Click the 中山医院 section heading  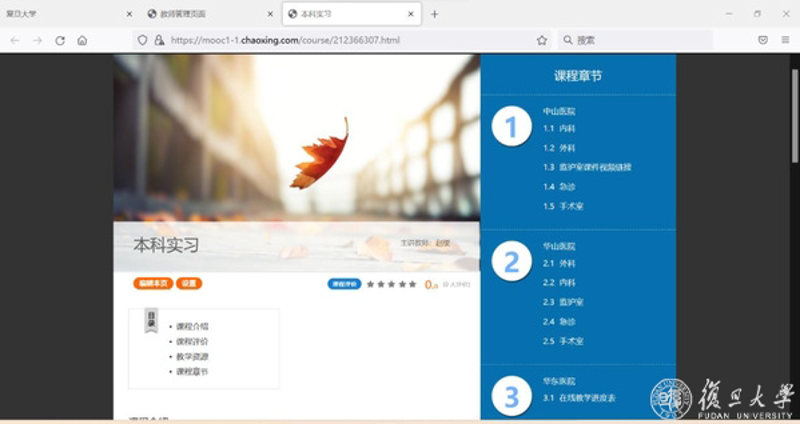[x=559, y=111]
